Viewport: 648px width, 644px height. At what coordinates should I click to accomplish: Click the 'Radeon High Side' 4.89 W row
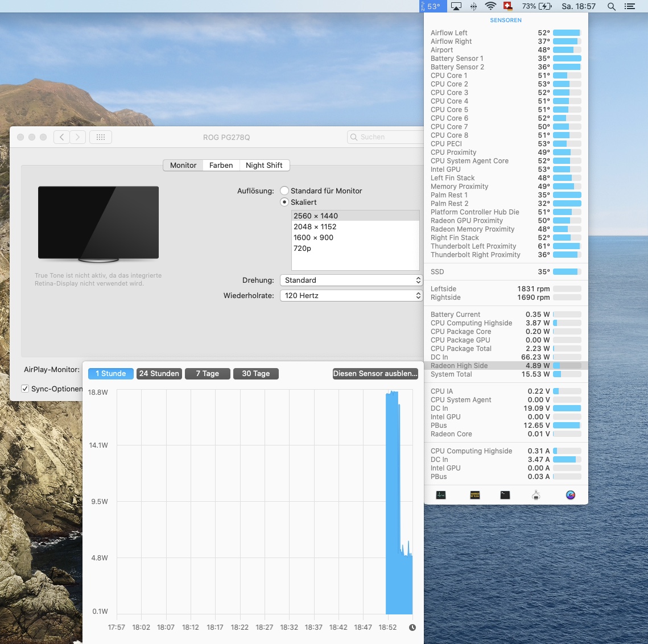(506, 365)
